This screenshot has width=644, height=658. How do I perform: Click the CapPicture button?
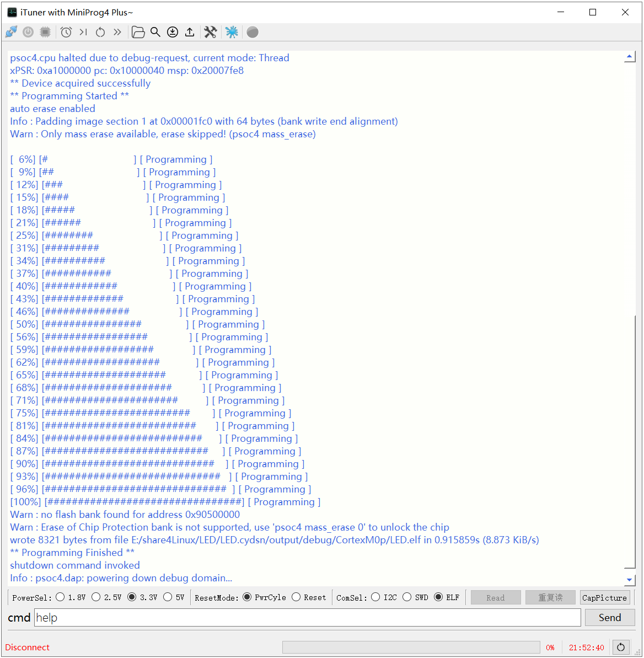click(x=604, y=597)
